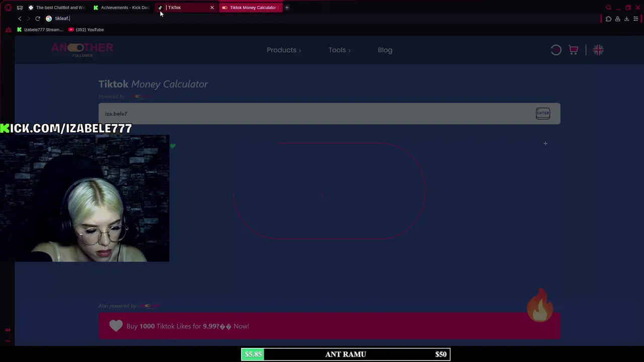Open the Blog page
The height and width of the screenshot is (362, 644).
385,50
